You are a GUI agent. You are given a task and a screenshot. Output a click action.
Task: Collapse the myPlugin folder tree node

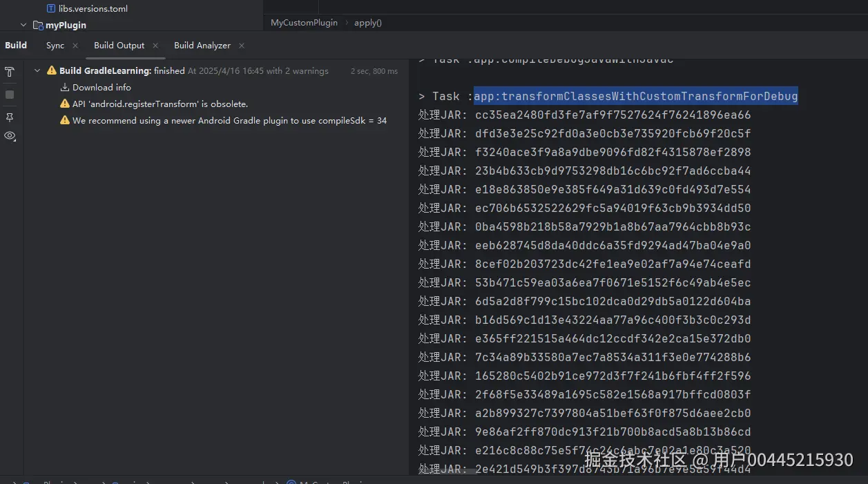point(23,26)
